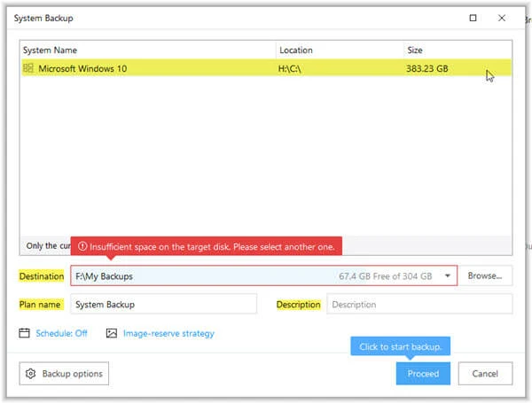Viewport: 532px width, 403px height.
Task: Edit the Plan name field
Action: click(163, 304)
